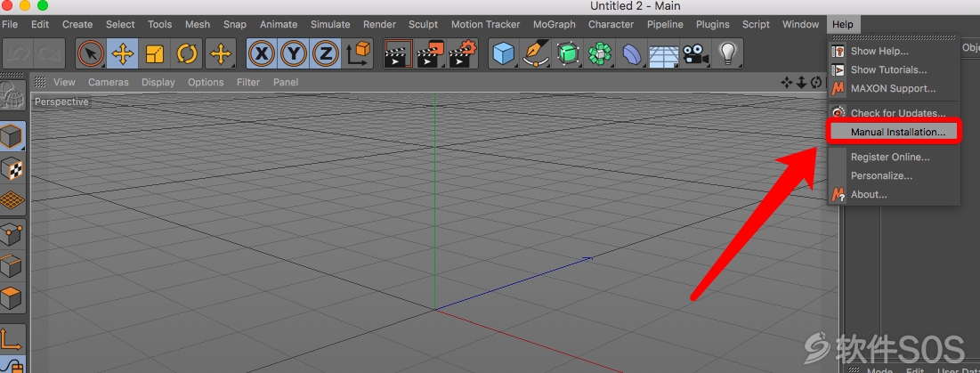
Task: Select Register Online... entry
Action: coord(894,157)
